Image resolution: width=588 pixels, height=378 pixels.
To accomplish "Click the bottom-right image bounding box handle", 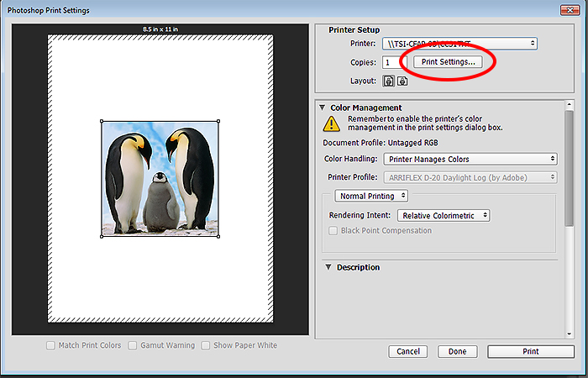I will point(220,236).
